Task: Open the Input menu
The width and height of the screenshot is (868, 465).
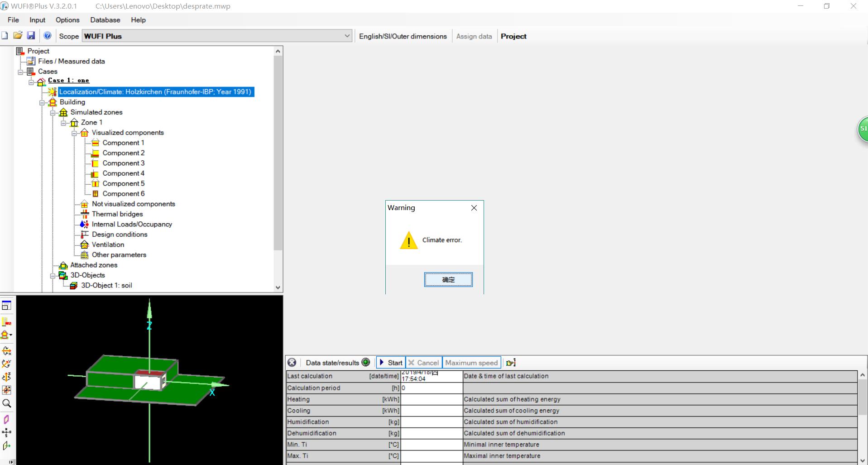Action: point(37,20)
